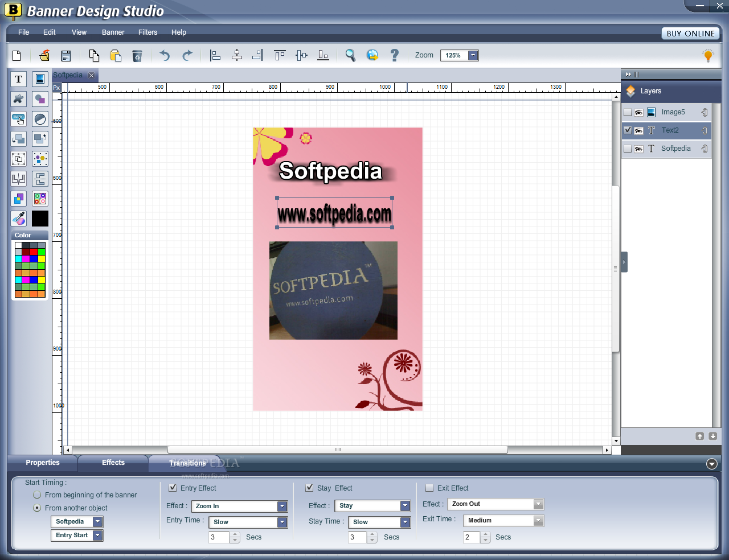Click the light bulb tips icon
Screen dimensions: 729x560
(708, 55)
